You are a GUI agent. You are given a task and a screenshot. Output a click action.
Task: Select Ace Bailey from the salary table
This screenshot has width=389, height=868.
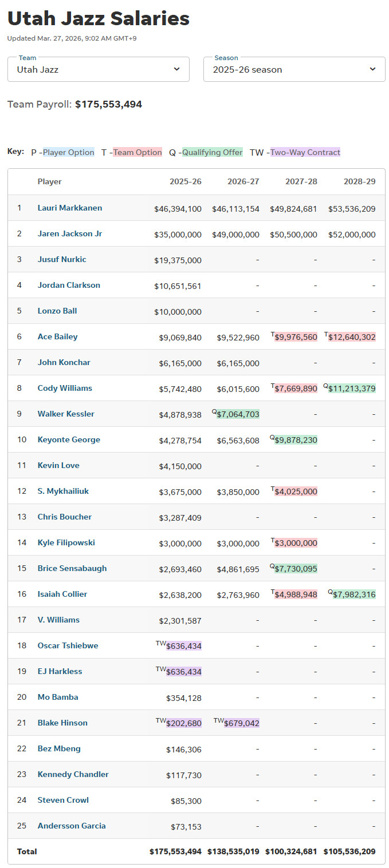(57, 336)
